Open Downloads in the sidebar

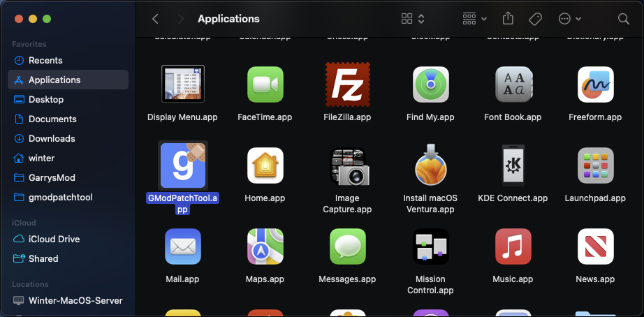tap(52, 138)
